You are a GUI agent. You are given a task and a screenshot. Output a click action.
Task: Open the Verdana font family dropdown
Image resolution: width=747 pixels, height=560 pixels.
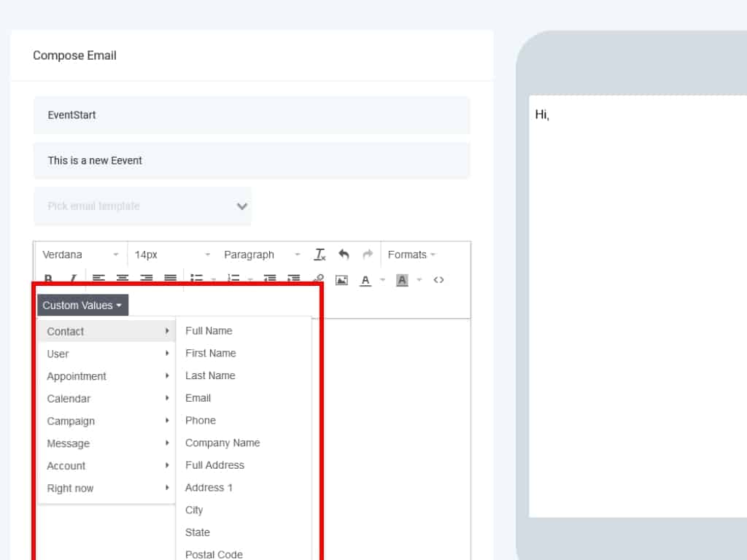[80, 254]
